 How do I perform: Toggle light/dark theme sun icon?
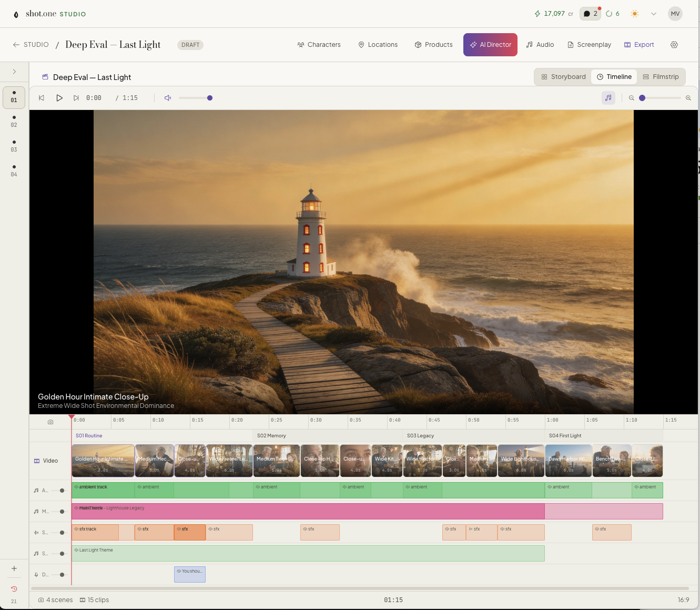(635, 14)
